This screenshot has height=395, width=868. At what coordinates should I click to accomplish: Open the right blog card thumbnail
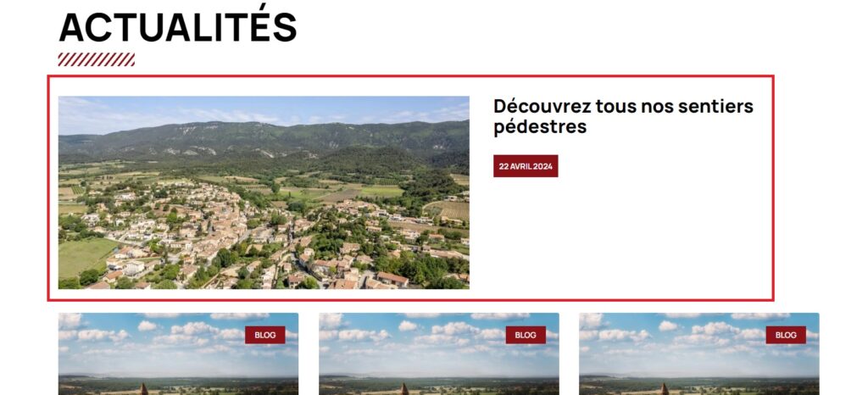coord(698,354)
